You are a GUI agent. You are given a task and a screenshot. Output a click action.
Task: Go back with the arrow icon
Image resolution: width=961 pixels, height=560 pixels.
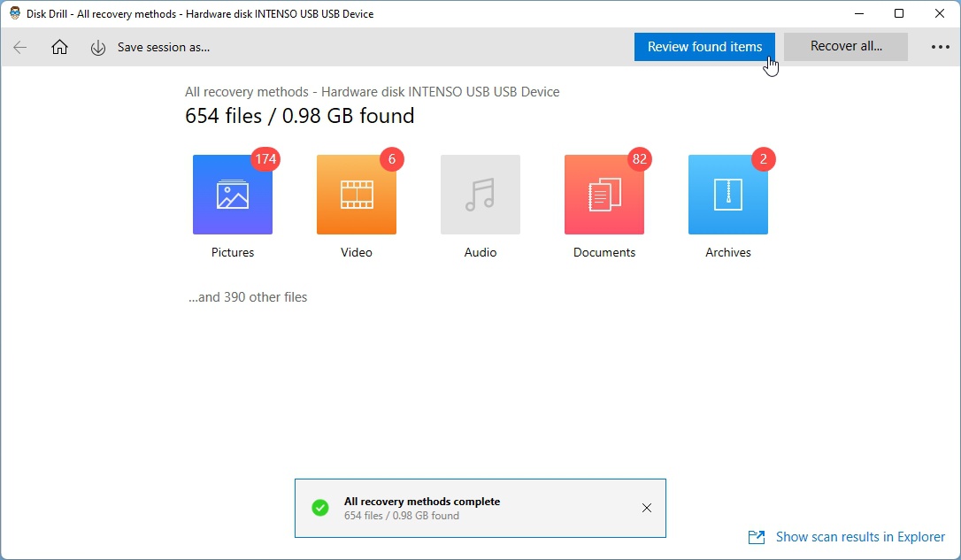pyautogui.click(x=19, y=47)
